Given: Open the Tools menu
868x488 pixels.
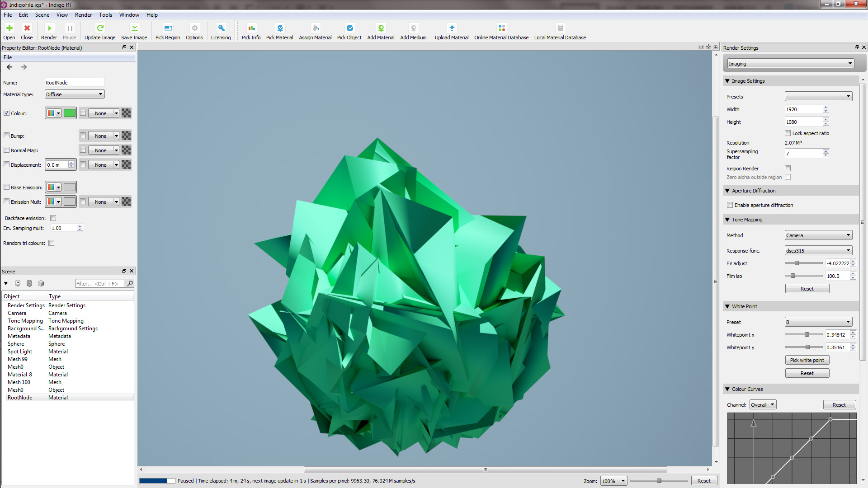Looking at the screenshot, I should pyautogui.click(x=105, y=15).
